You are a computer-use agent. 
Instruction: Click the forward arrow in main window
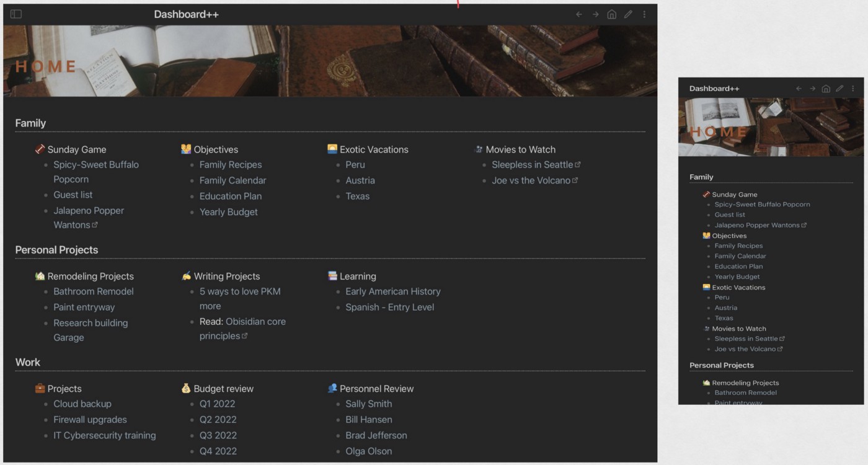click(595, 14)
